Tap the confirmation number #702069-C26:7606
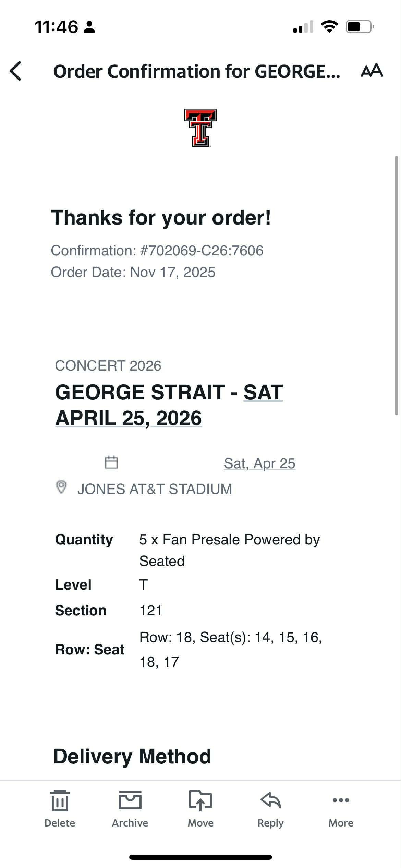 click(x=202, y=251)
